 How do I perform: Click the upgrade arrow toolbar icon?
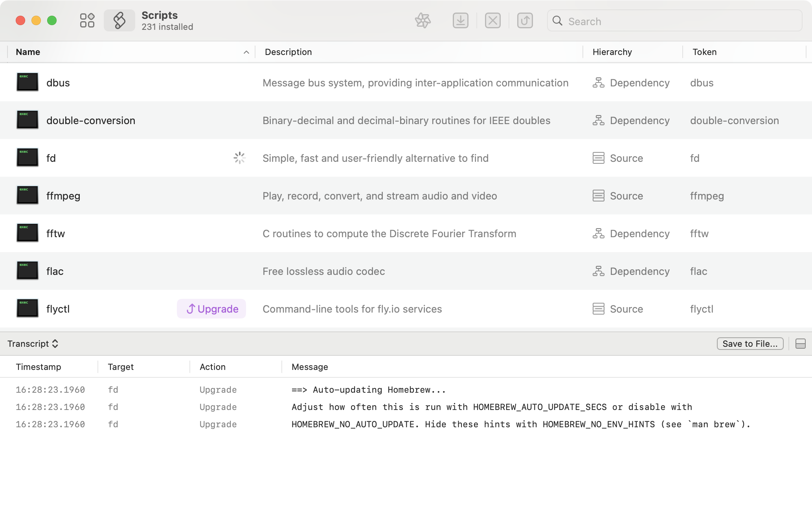click(525, 20)
